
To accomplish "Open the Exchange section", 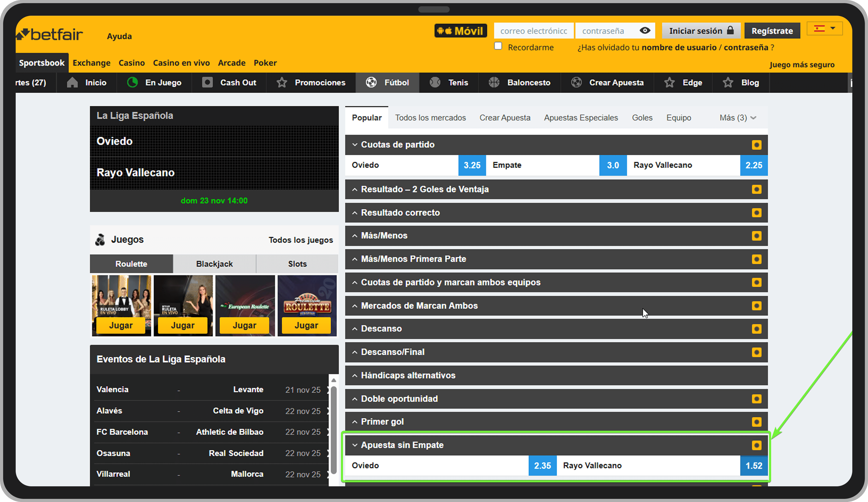I will point(92,63).
